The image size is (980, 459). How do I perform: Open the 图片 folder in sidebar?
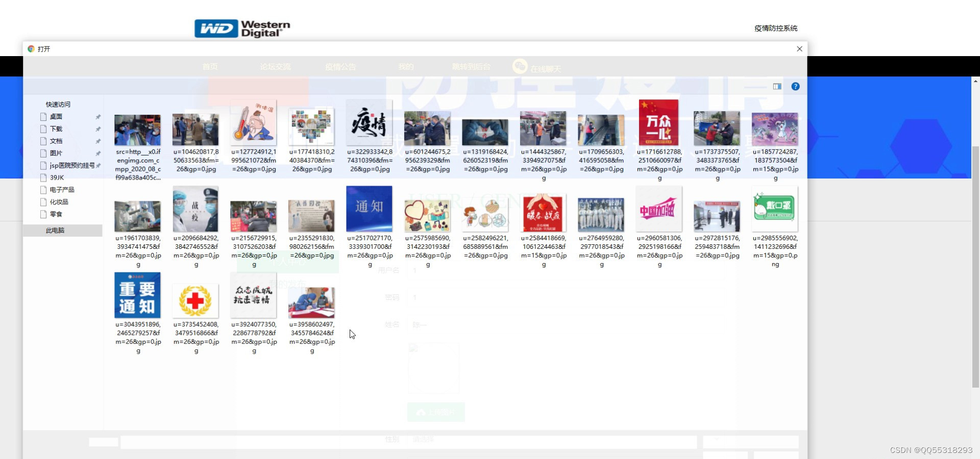click(x=56, y=154)
